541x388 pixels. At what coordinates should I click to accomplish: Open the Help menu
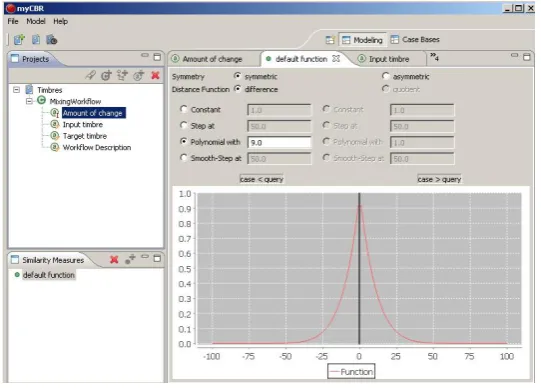(x=60, y=21)
